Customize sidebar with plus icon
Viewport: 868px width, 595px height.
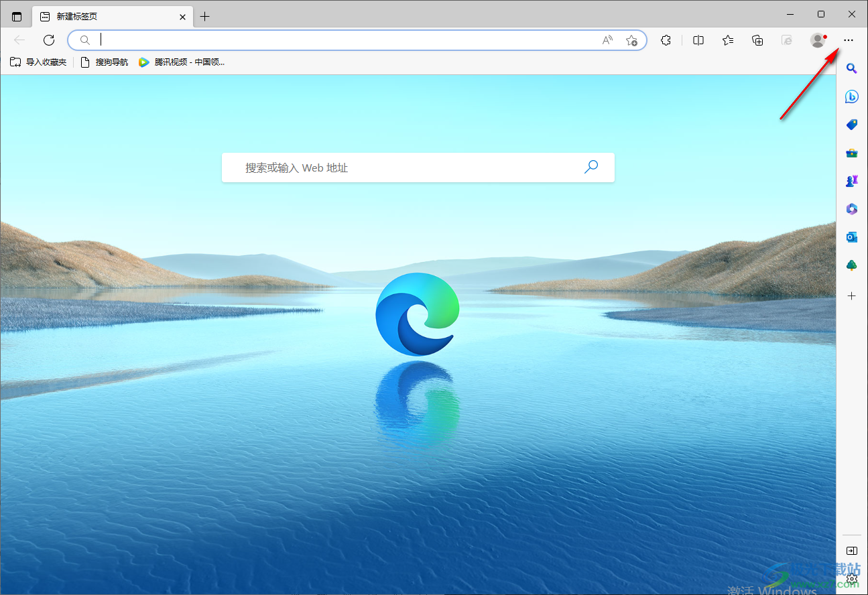(852, 295)
